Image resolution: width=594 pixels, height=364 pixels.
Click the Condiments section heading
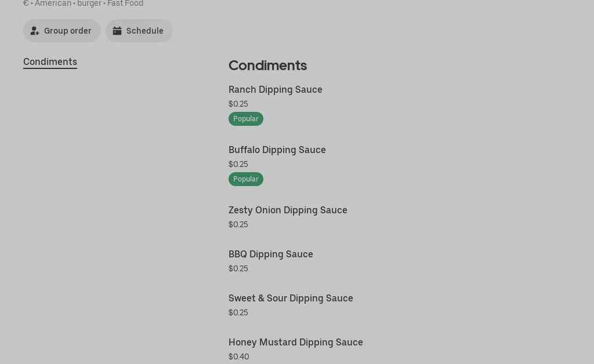267,65
